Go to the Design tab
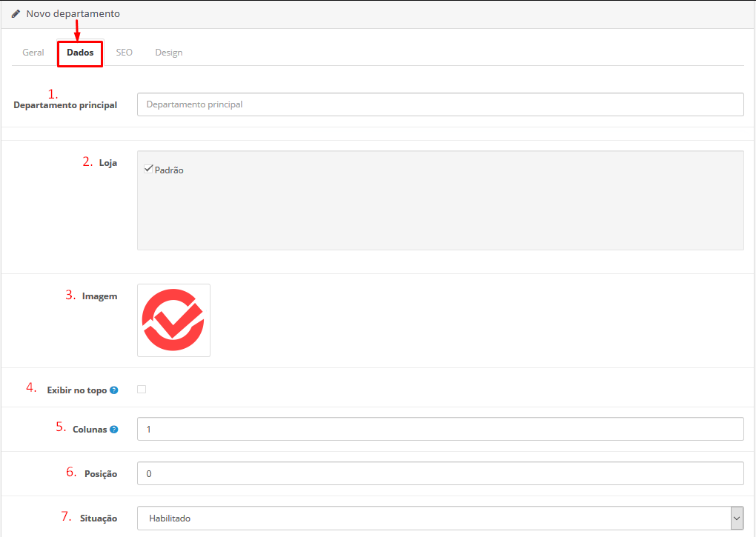 (169, 53)
